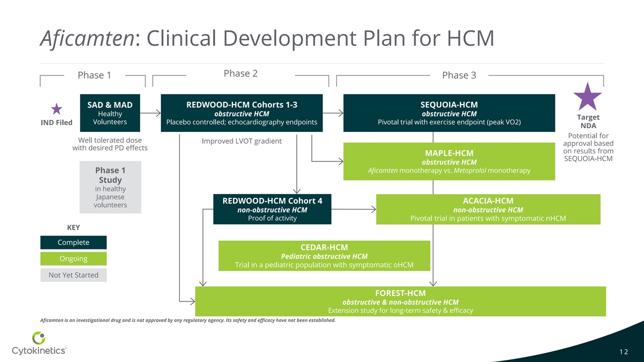644x362 pixels.
Task: Click the MAPLE-HCM trial box
Action: click(449, 161)
